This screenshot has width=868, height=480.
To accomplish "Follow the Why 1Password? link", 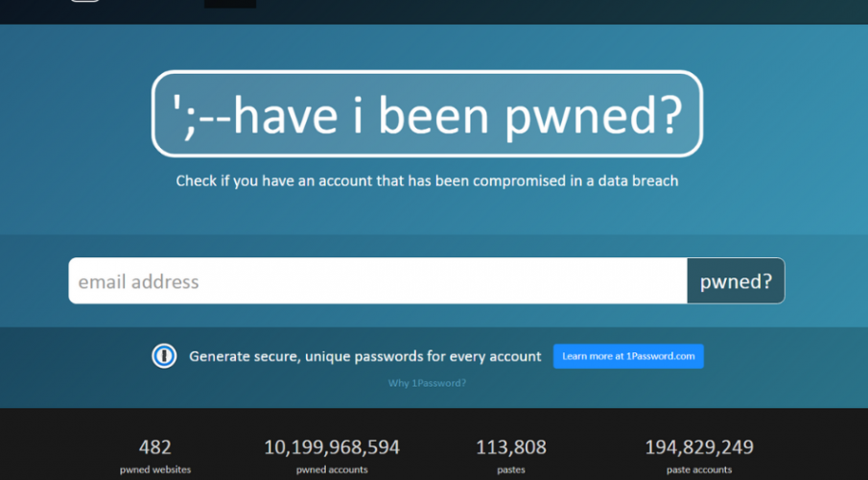I will (x=428, y=383).
